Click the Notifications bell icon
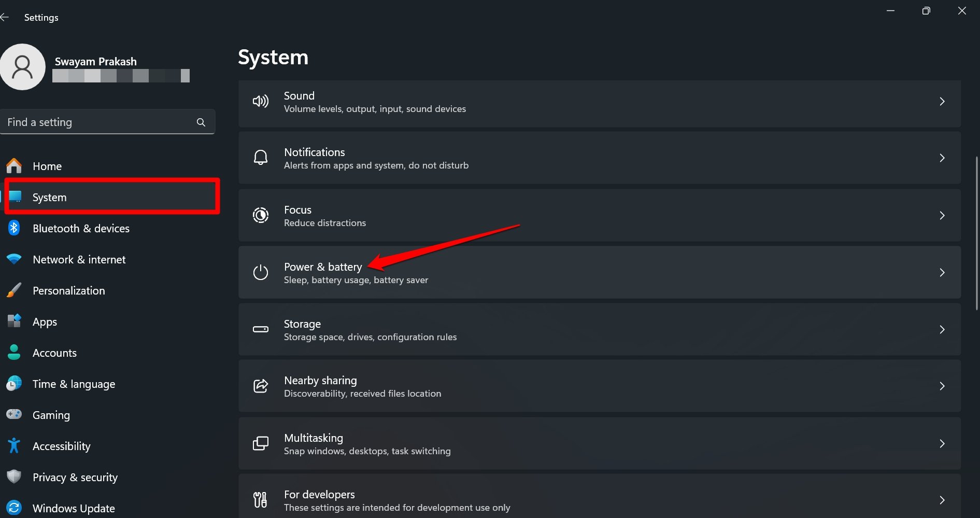This screenshot has width=980, height=518. 260,158
